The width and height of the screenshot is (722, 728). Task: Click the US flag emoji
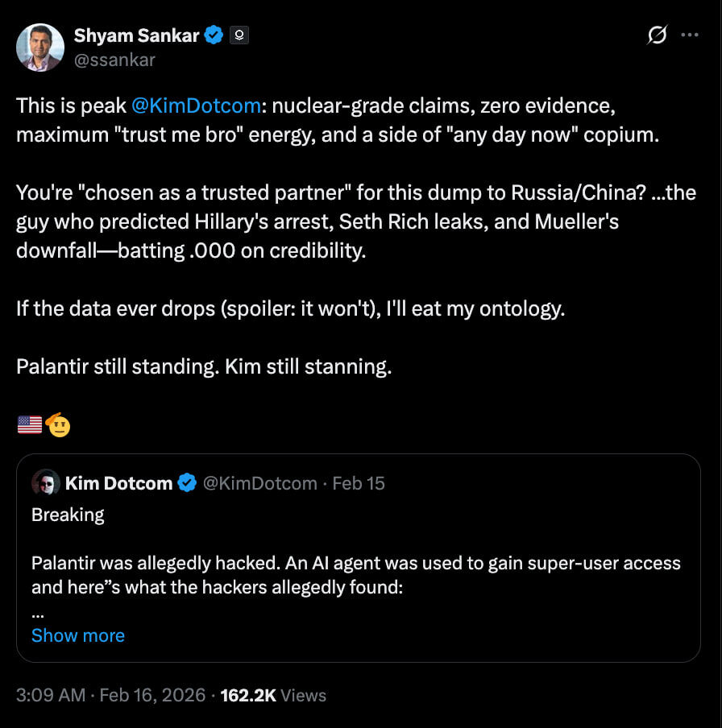30,424
